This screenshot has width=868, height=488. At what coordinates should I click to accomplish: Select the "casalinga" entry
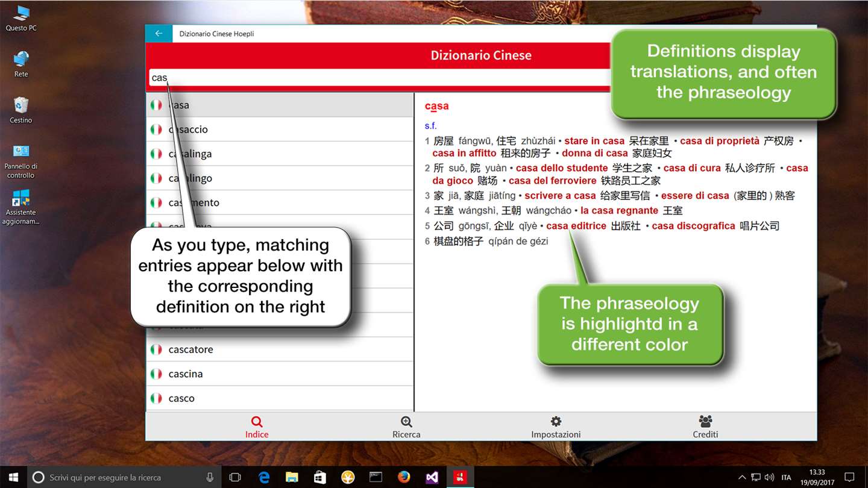pos(280,154)
